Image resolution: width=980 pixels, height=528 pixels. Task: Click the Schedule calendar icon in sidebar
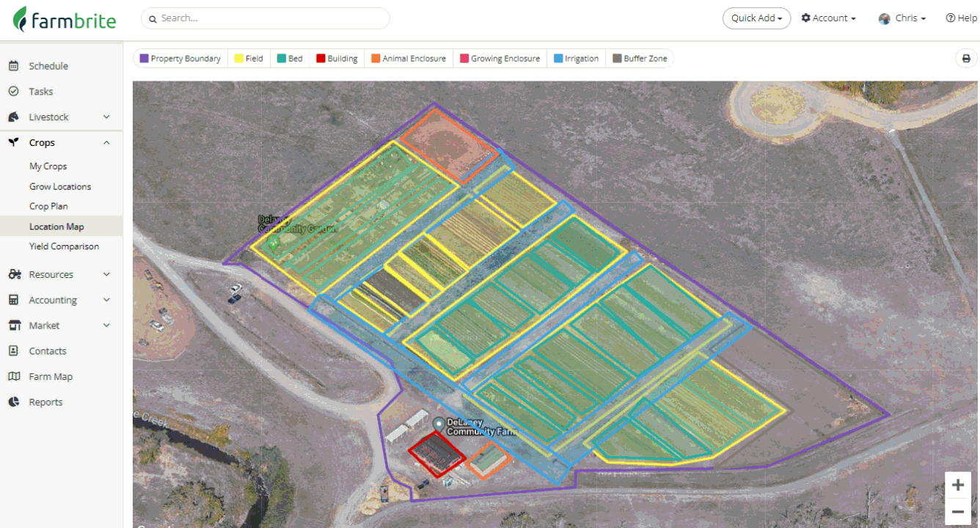13,66
